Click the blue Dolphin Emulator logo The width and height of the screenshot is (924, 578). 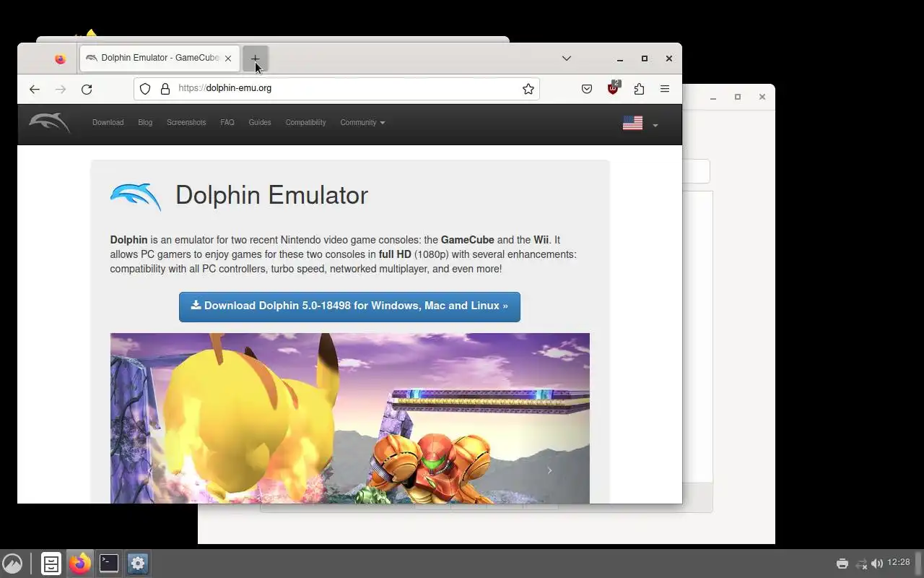pyautogui.click(x=136, y=197)
